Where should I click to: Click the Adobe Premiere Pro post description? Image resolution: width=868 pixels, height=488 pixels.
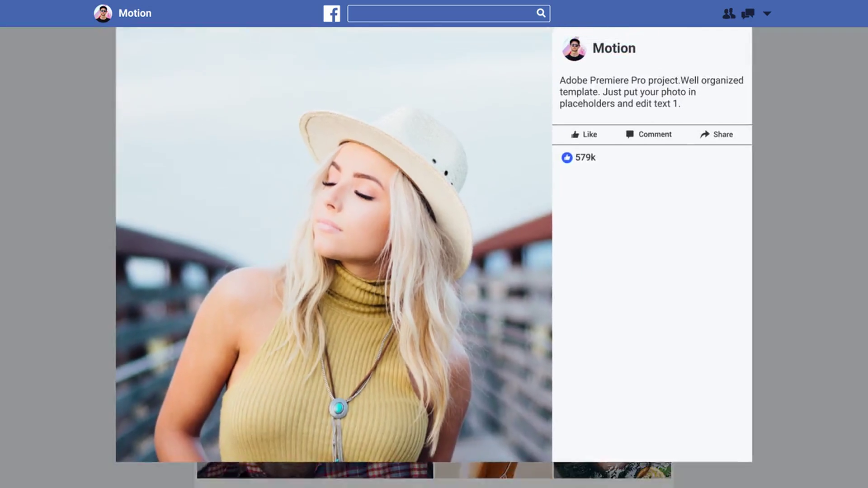coord(651,92)
